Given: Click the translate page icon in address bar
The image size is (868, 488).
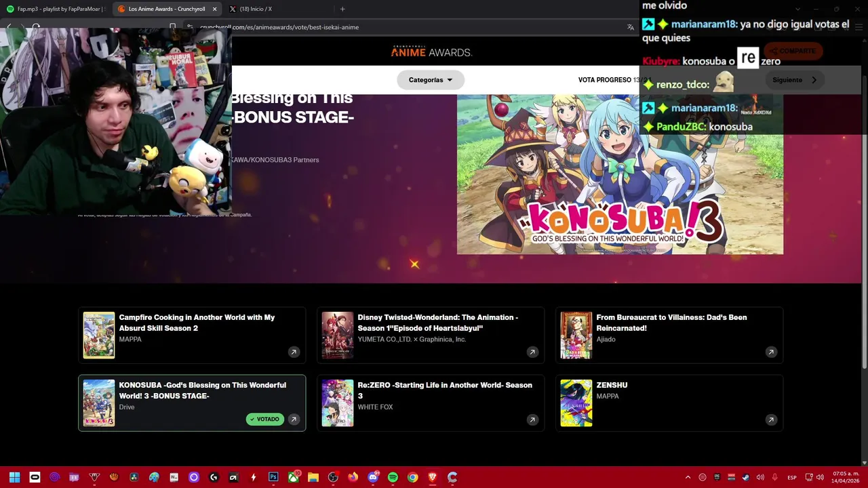Looking at the screenshot, I should 631,27.
